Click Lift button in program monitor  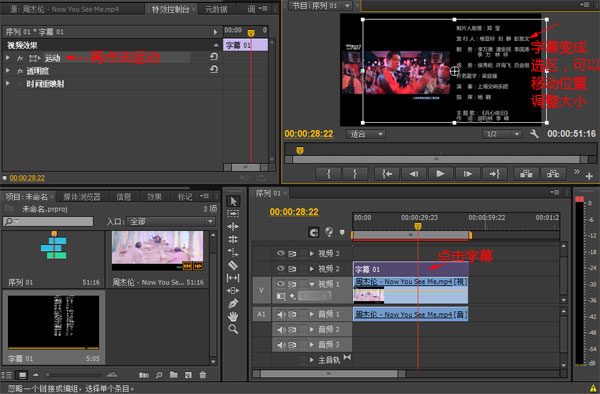pos(526,174)
